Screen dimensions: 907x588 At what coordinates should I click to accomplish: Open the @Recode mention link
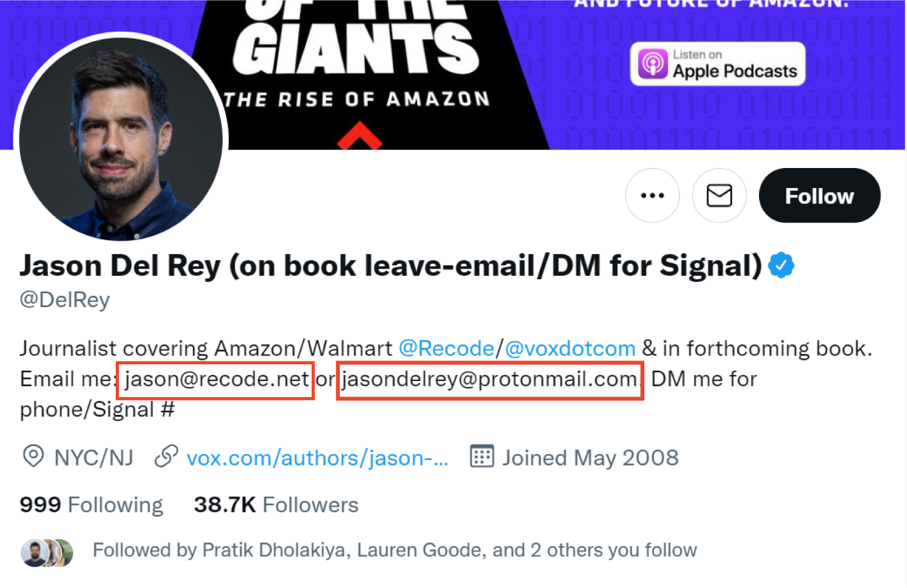(446, 349)
